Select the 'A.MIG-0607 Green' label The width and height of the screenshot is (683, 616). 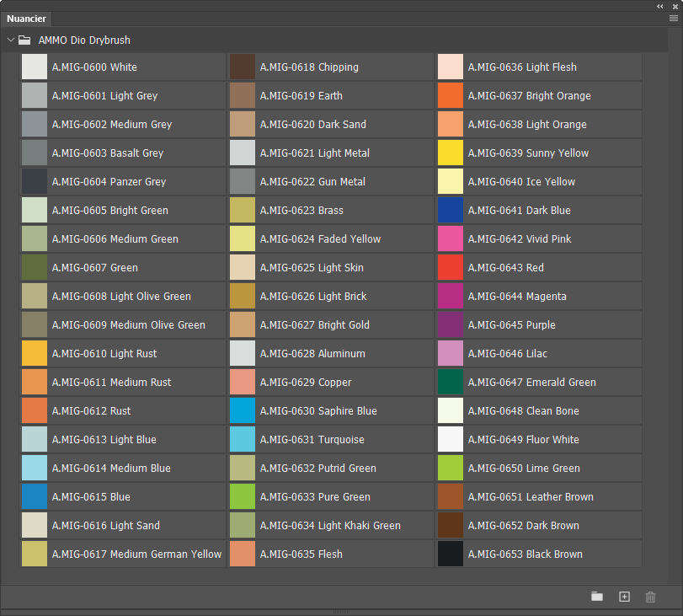(x=95, y=268)
